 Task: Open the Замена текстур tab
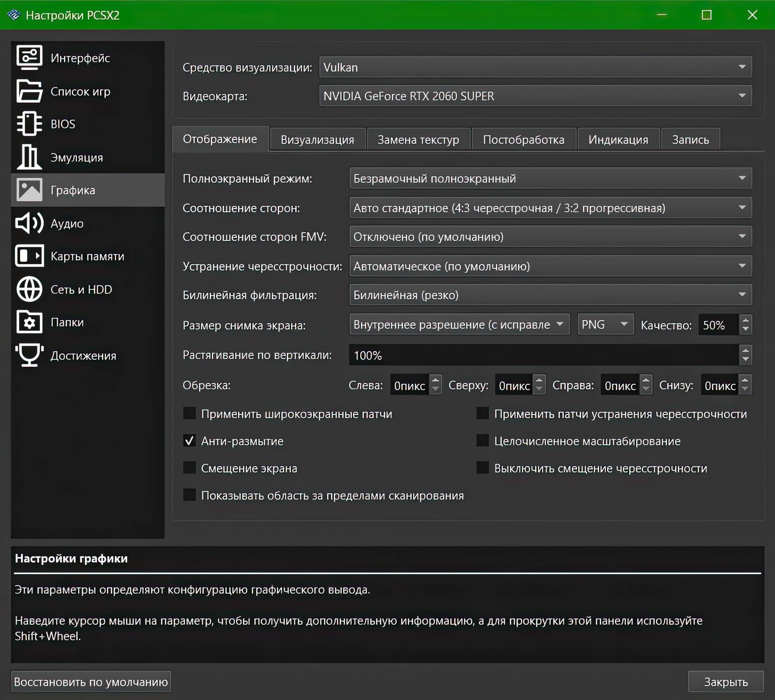pos(418,139)
